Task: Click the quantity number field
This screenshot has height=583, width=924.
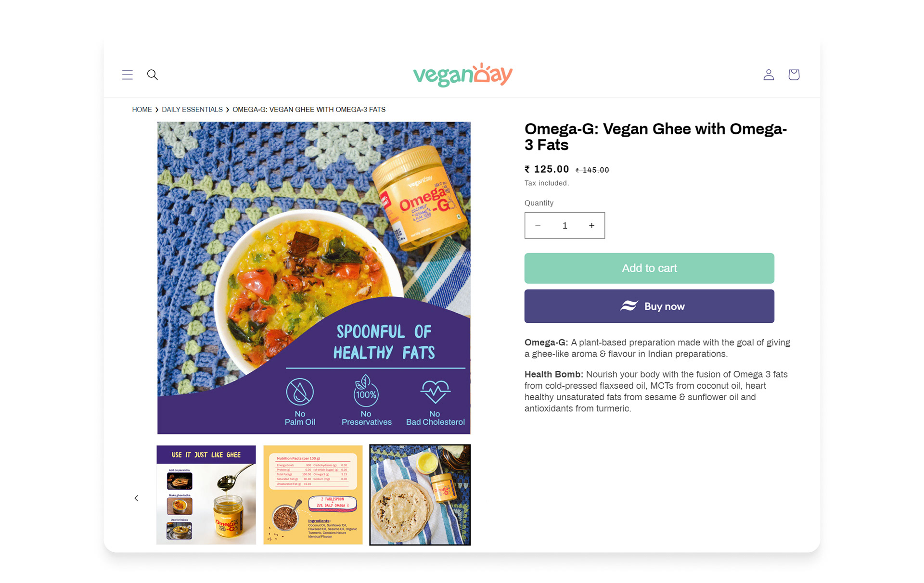Action: [565, 226]
